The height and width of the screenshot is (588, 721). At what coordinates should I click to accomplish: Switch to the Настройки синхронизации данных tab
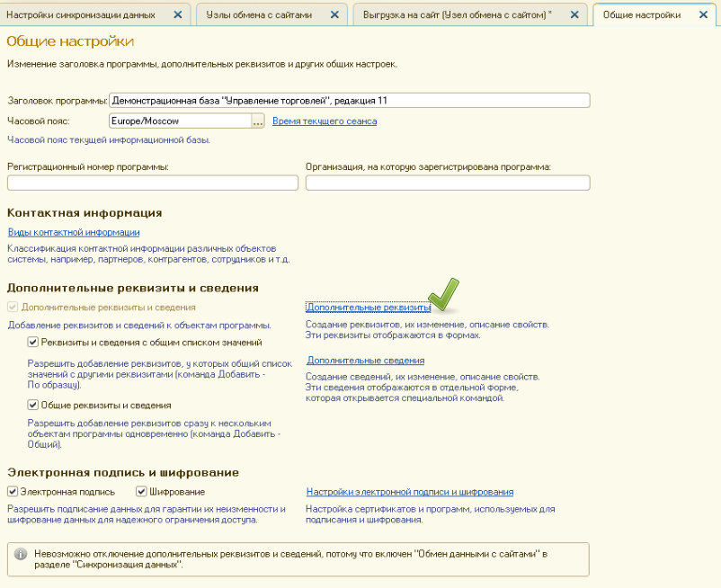81,15
